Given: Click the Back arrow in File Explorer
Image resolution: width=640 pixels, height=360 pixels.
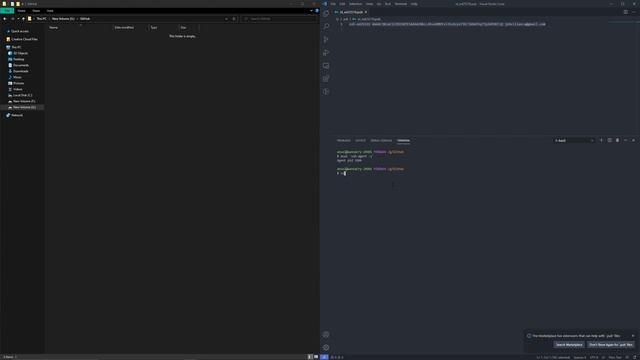Looking at the screenshot, I should (x=5, y=19).
